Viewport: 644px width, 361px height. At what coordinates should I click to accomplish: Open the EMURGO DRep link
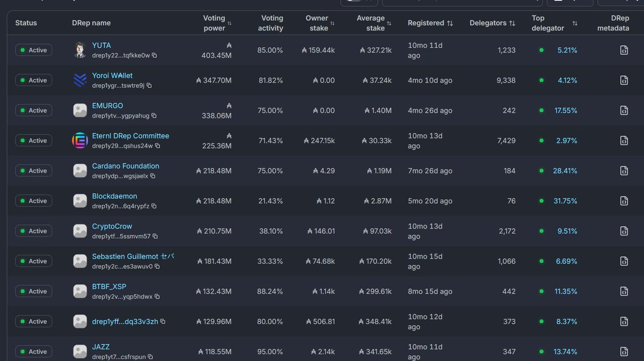(107, 106)
